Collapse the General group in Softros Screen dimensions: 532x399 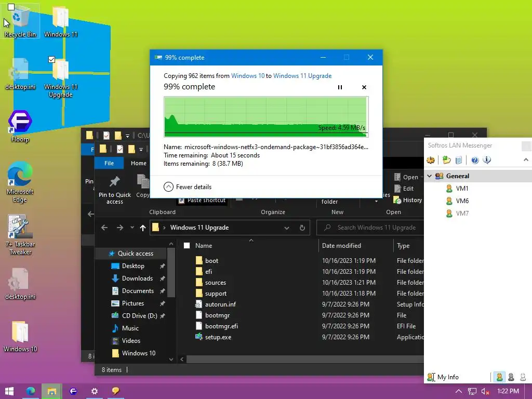pyautogui.click(x=429, y=176)
